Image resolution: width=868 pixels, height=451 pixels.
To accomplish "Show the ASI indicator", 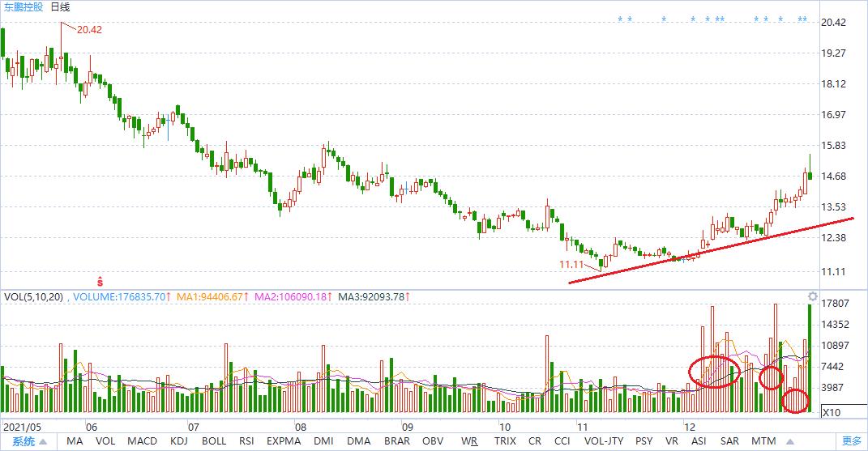I will point(699,441).
